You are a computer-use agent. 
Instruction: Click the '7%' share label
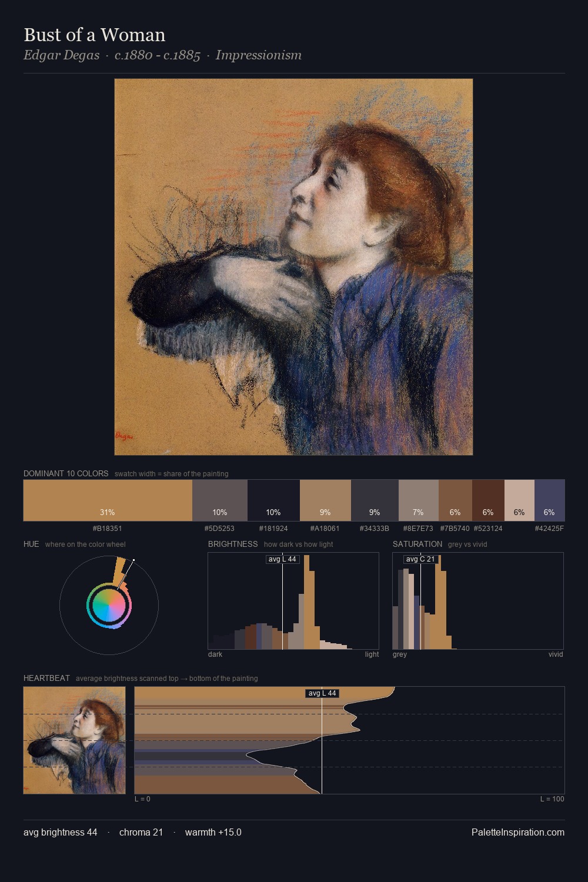pos(418,512)
